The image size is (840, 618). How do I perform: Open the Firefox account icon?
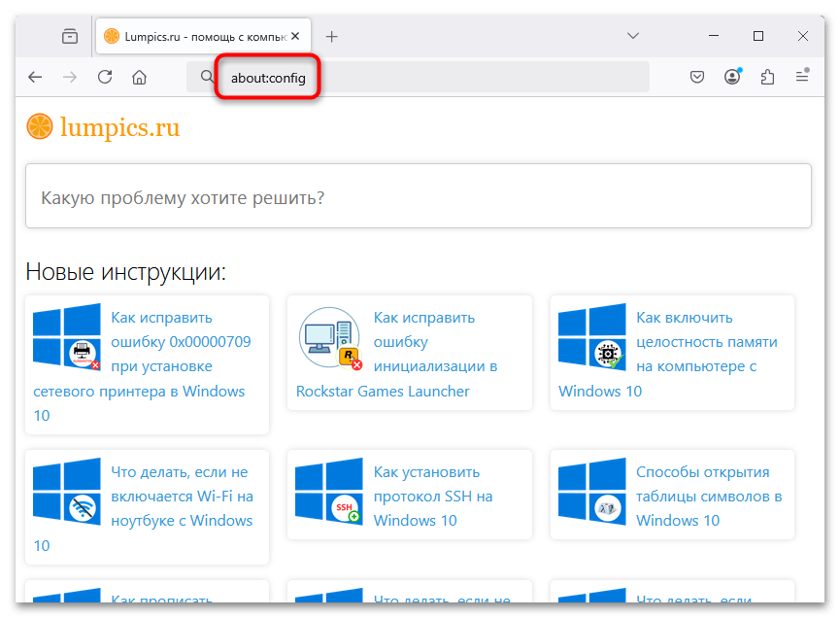(732, 77)
